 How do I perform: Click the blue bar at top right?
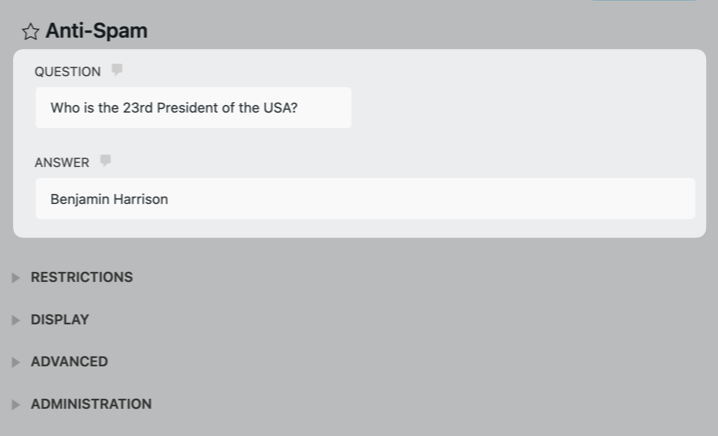[x=643, y=1]
